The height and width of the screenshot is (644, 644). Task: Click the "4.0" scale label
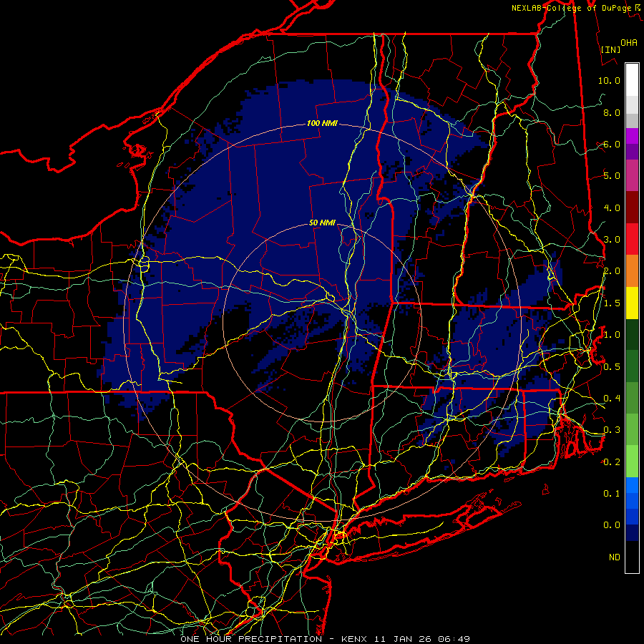coord(612,208)
